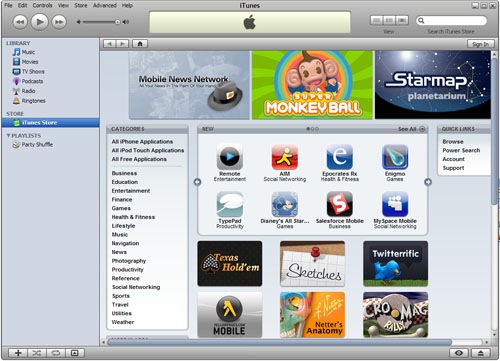500x361 pixels.
Task: Go to the iTunes Store home icon
Action: coord(140,44)
